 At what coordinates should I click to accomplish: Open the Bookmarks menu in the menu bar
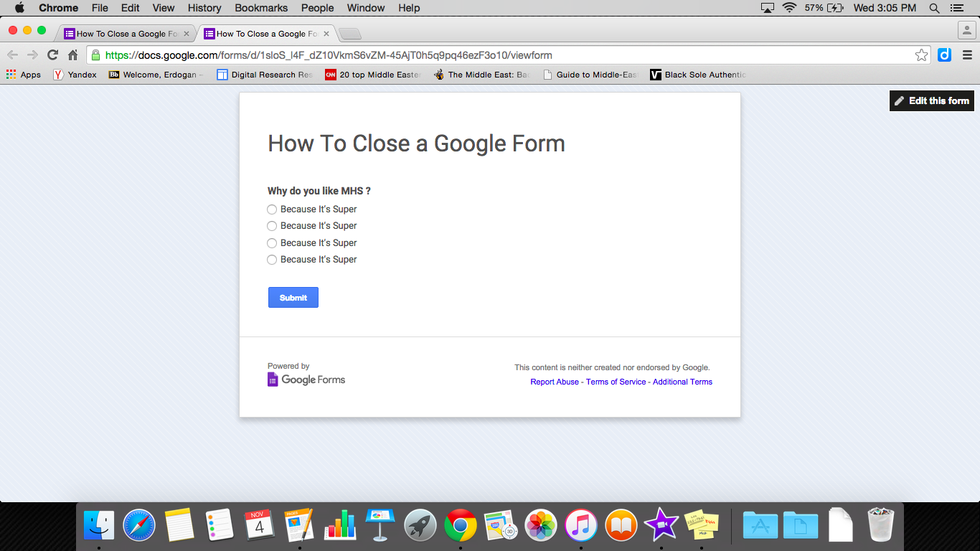tap(260, 8)
